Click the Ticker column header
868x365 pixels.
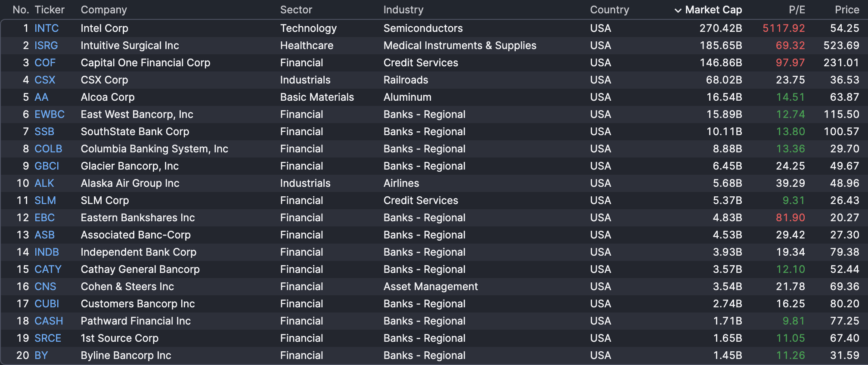[50, 10]
